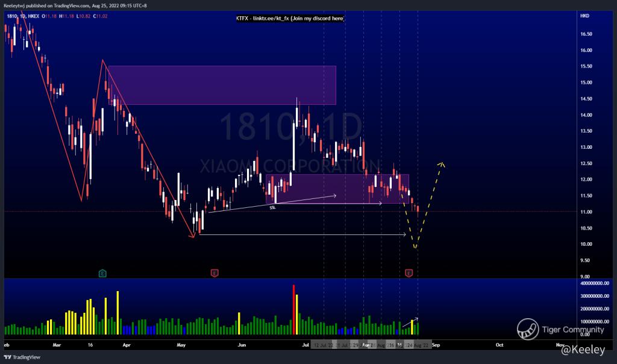Click the Mar label on time axis
The image size is (617, 364).
[x=57, y=345]
